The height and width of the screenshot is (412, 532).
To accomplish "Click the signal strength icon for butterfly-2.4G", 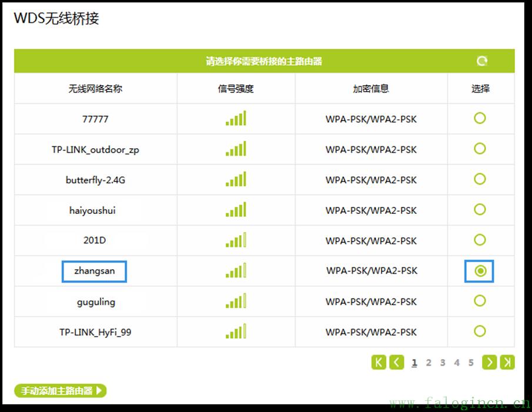I will (x=236, y=179).
